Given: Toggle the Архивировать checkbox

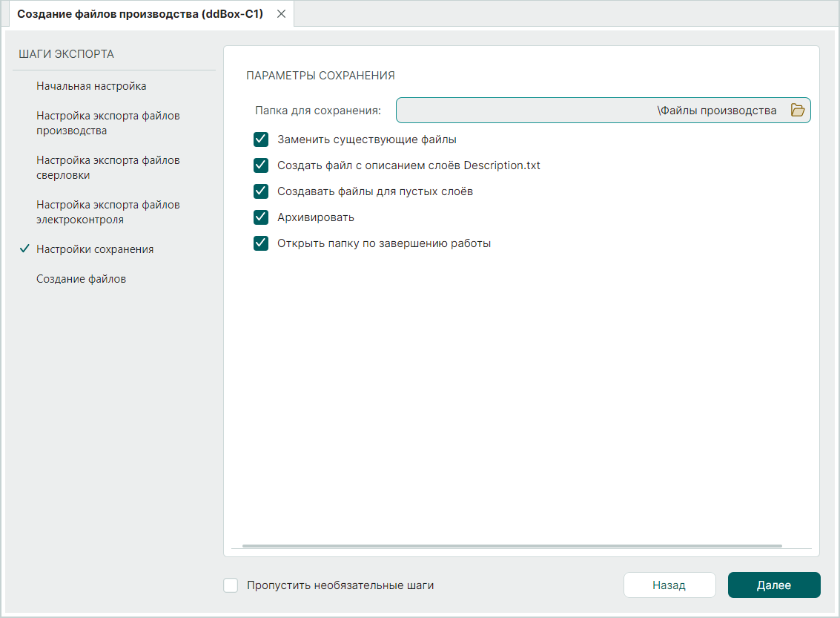Looking at the screenshot, I should click(x=261, y=217).
